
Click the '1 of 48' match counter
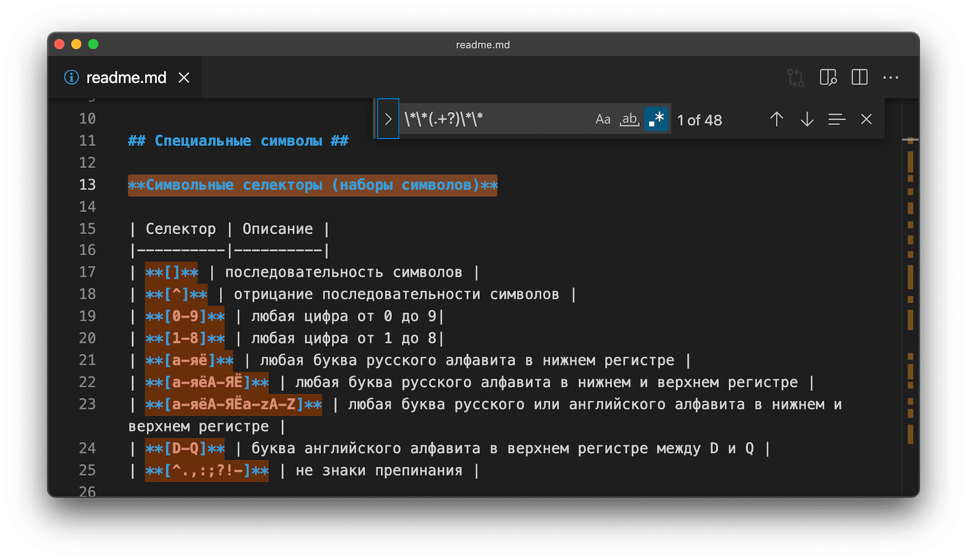pos(699,120)
